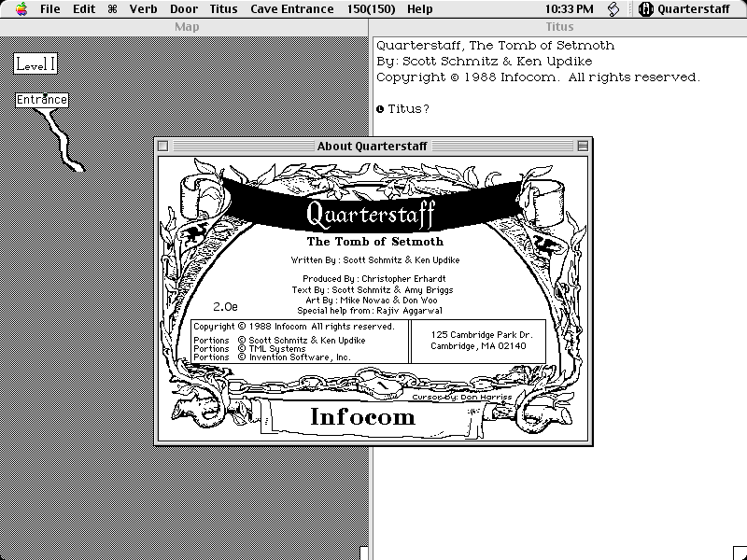The image size is (747, 560).
Task: Open the Door menu
Action: tap(184, 8)
